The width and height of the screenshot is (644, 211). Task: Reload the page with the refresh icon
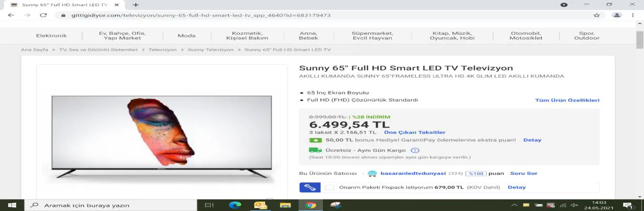43,15
